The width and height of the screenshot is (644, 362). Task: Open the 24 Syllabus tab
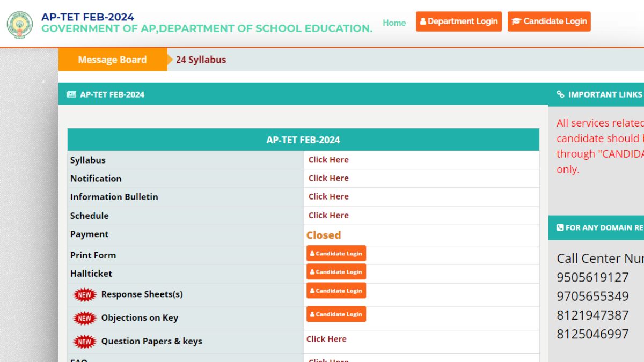(x=201, y=60)
